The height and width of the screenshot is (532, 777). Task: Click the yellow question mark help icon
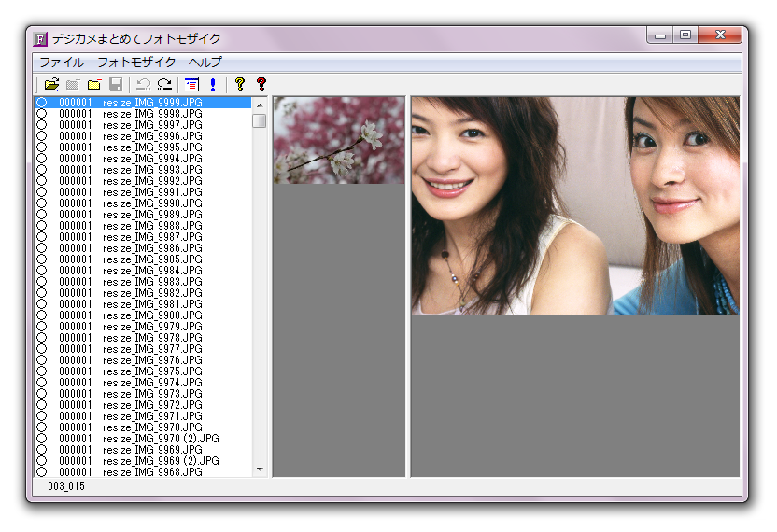point(240,85)
